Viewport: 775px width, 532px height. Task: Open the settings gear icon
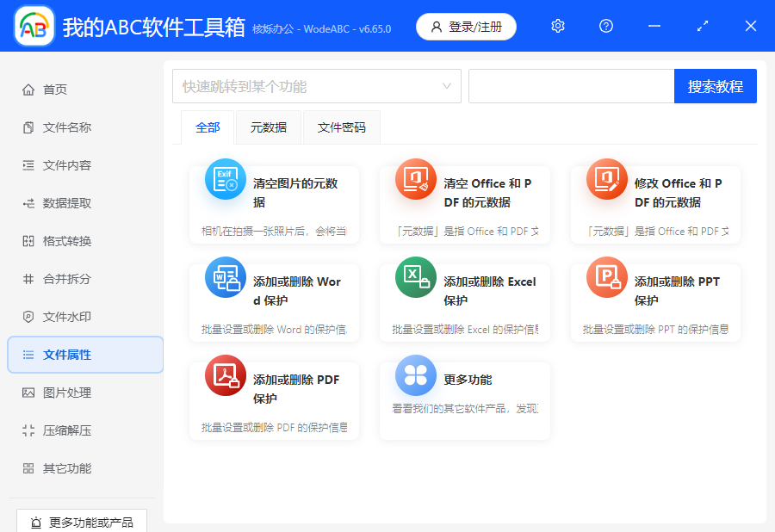click(557, 26)
